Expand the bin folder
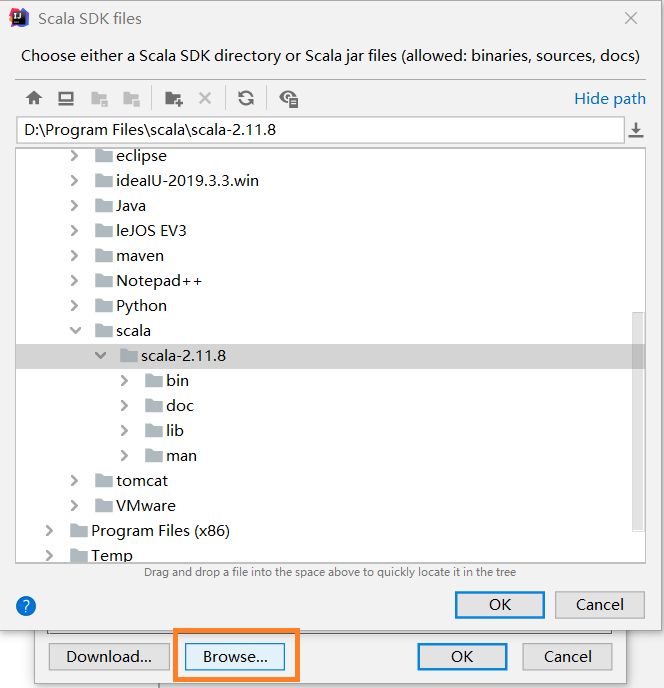Screen dimensions: 664x688 coord(125,380)
